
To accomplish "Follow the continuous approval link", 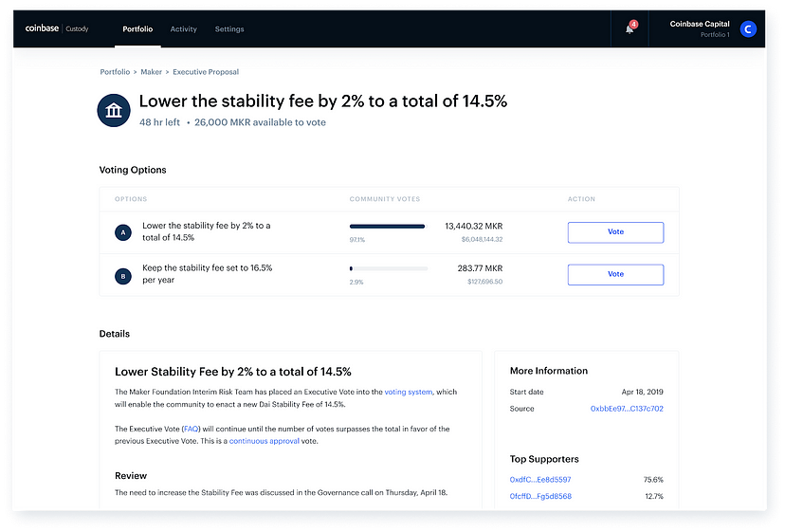I will [x=265, y=441].
